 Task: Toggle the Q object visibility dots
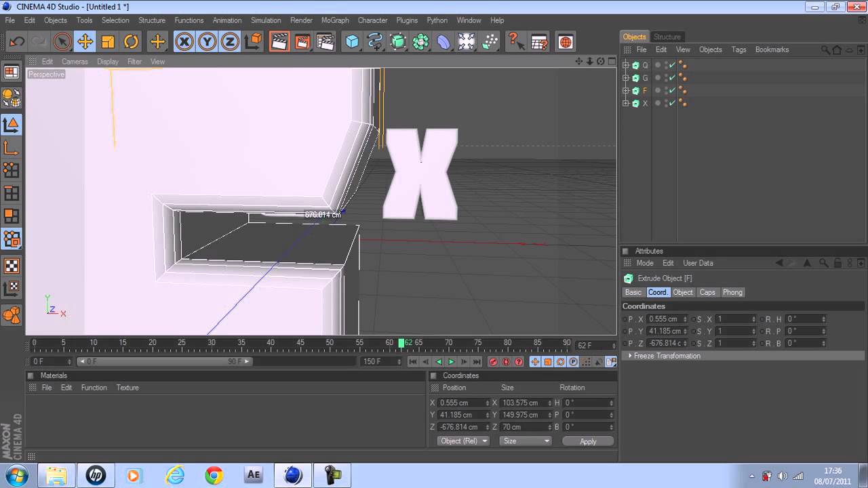click(666, 65)
